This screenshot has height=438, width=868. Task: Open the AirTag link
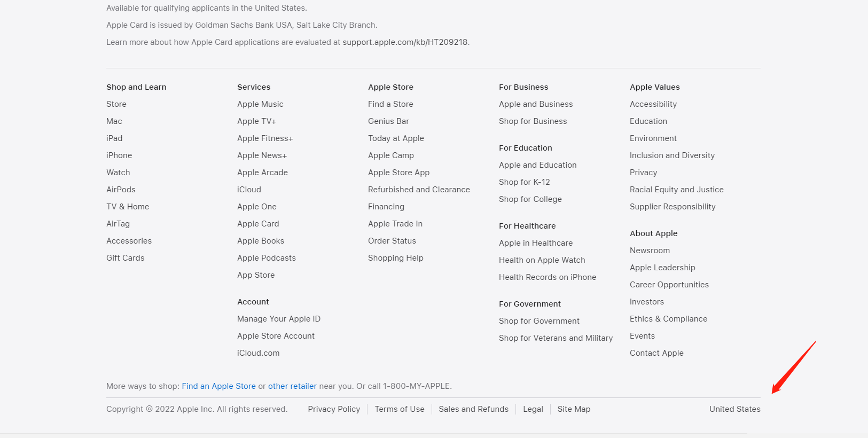point(118,224)
